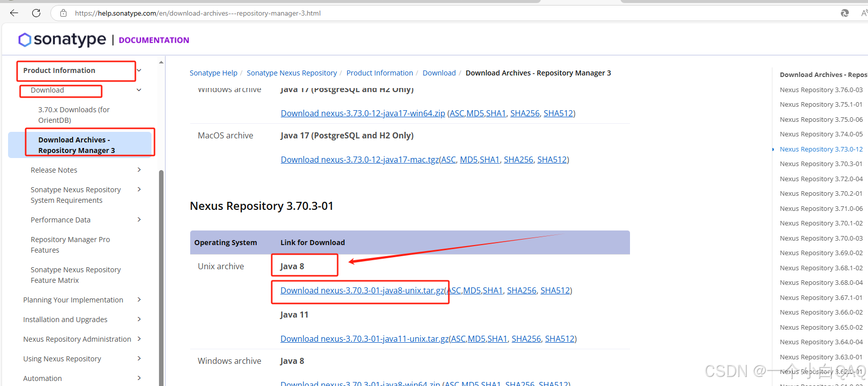The width and height of the screenshot is (868, 386).
Task: Collapse the Product Information section chevron
Action: click(139, 70)
